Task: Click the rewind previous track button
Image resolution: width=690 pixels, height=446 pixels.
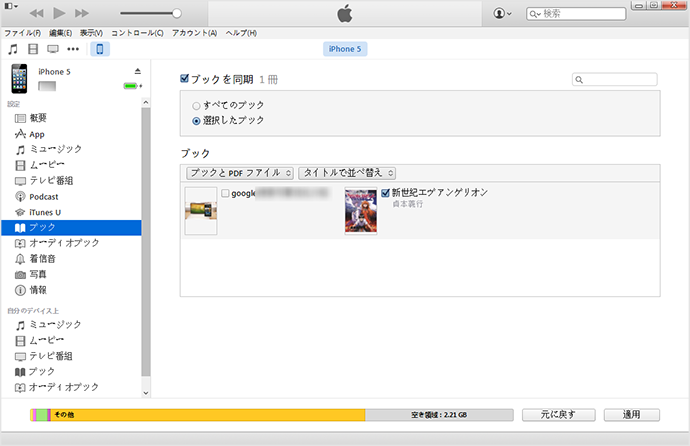Action: [x=37, y=13]
